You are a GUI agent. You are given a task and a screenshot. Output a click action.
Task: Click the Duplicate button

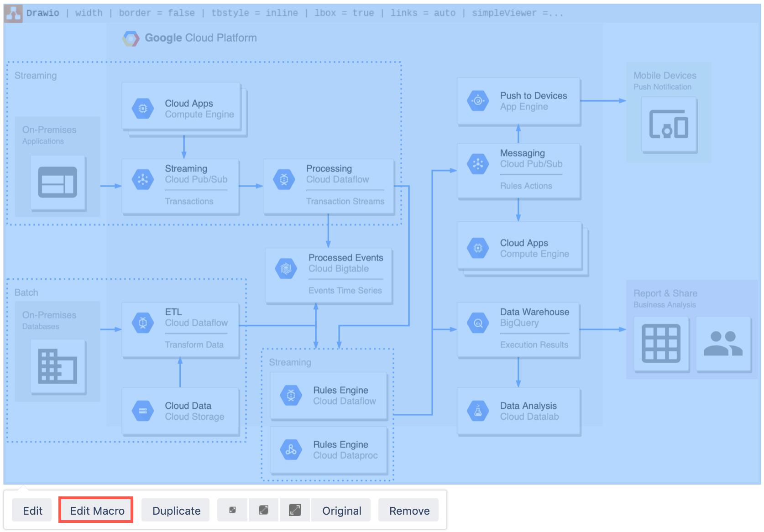pyautogui.click(x=175, y=510)
